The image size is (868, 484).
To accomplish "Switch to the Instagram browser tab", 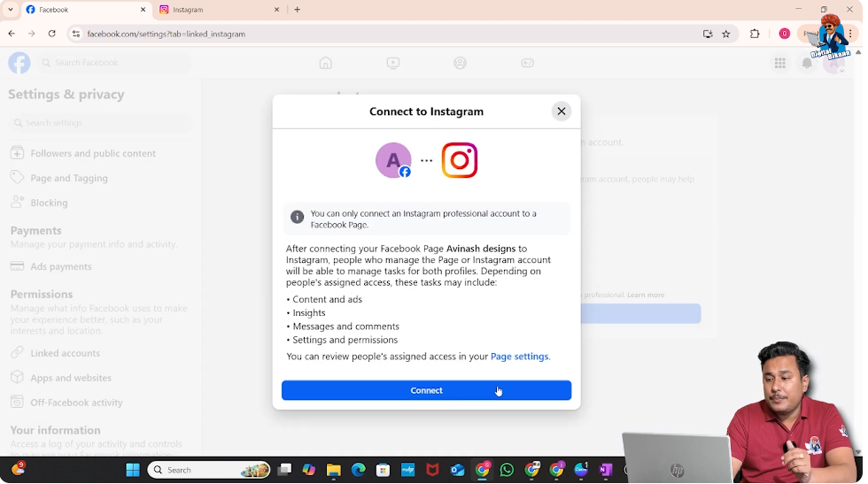I will (219, 10).
